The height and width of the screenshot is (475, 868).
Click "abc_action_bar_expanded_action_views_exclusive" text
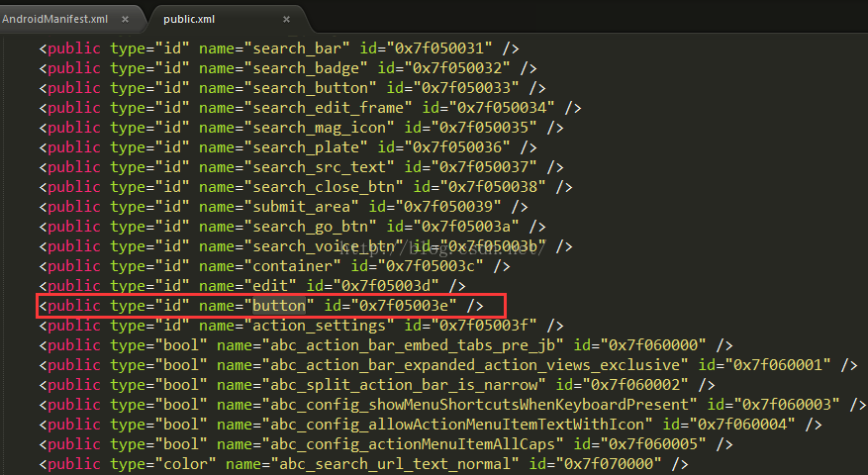pyautogui.click(x=475, y=365)
